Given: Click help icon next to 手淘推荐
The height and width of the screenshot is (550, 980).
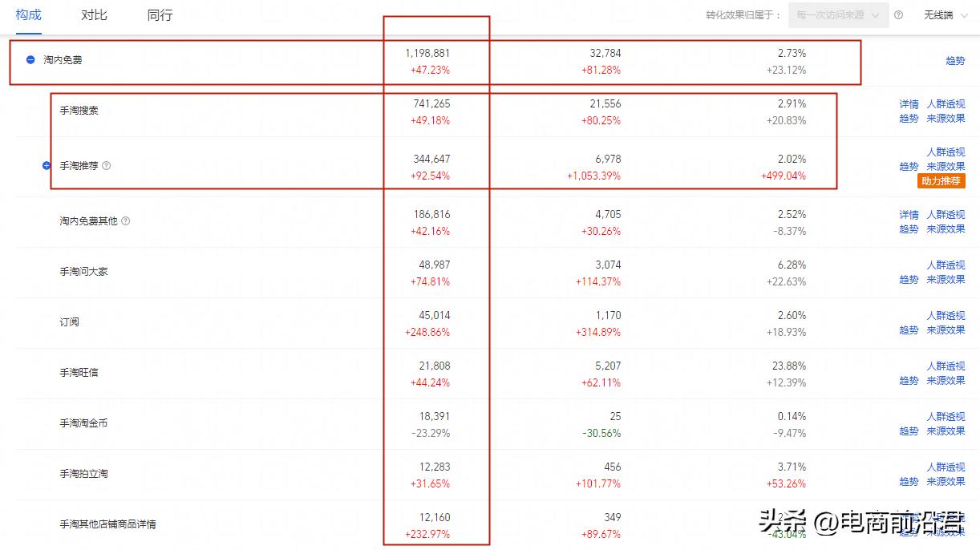Looking at the screenshot, I should [107, 166].
